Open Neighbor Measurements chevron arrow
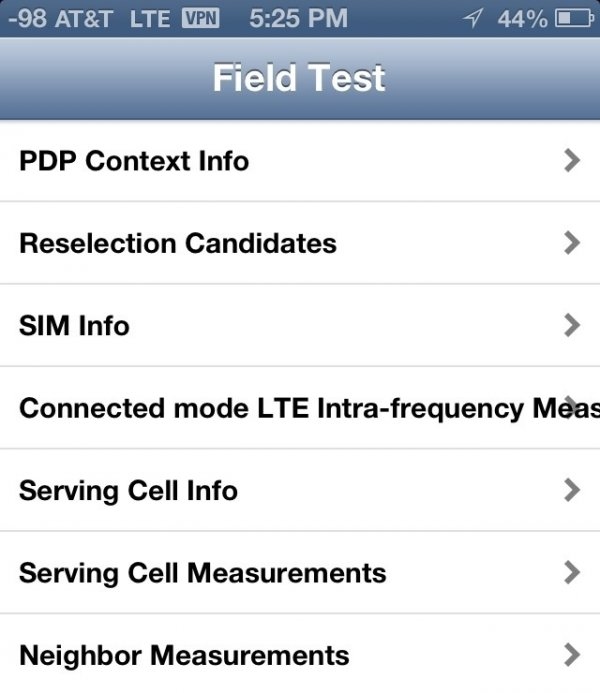 pos(571,655)
